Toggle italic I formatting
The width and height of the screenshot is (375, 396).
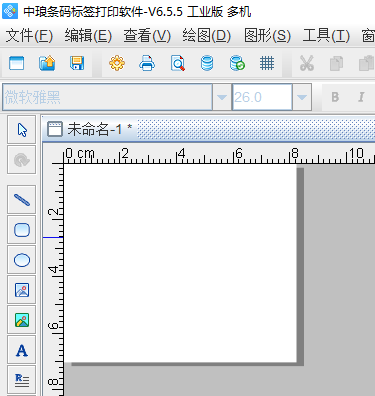pyautogui.click(x=361, y=97)
